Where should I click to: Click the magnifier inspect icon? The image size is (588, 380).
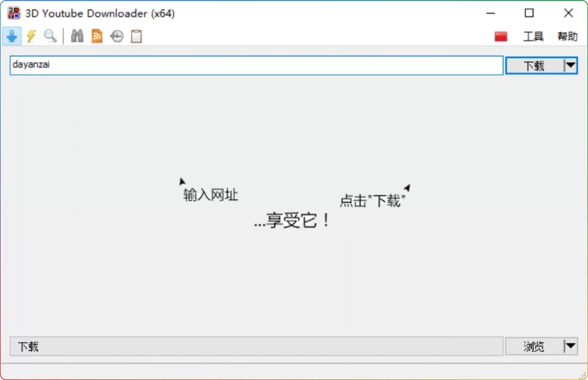click(x=50, y=36)
